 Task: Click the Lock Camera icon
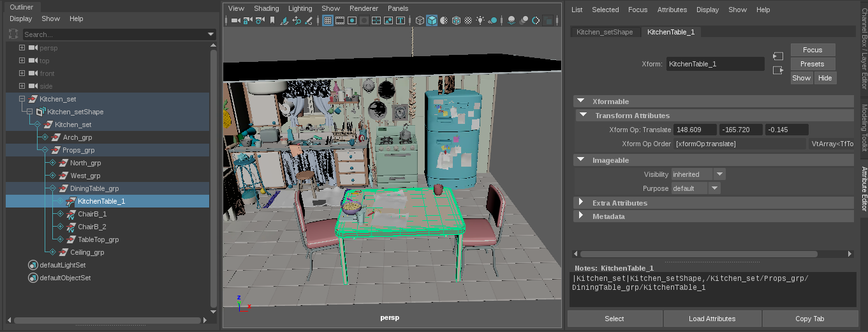pyautogui.click(x=247, y=20)
